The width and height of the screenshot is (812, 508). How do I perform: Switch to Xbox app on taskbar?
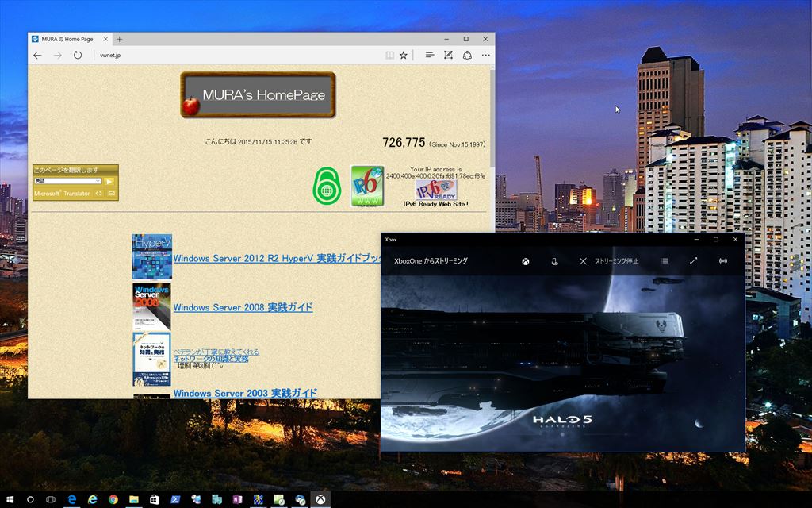[320, 500]
